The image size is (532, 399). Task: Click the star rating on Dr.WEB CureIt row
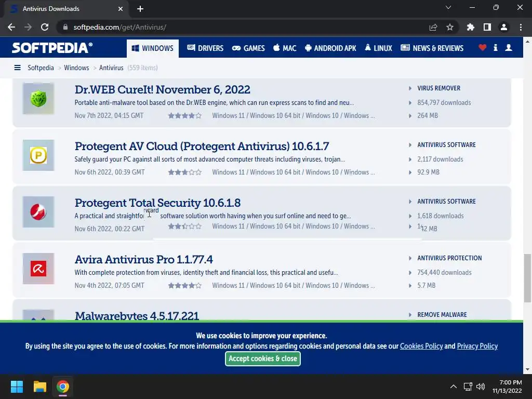185,116
